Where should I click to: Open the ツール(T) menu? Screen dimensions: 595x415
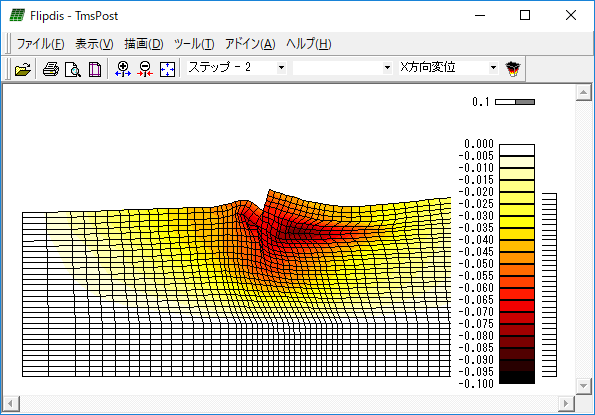[194, 44]
